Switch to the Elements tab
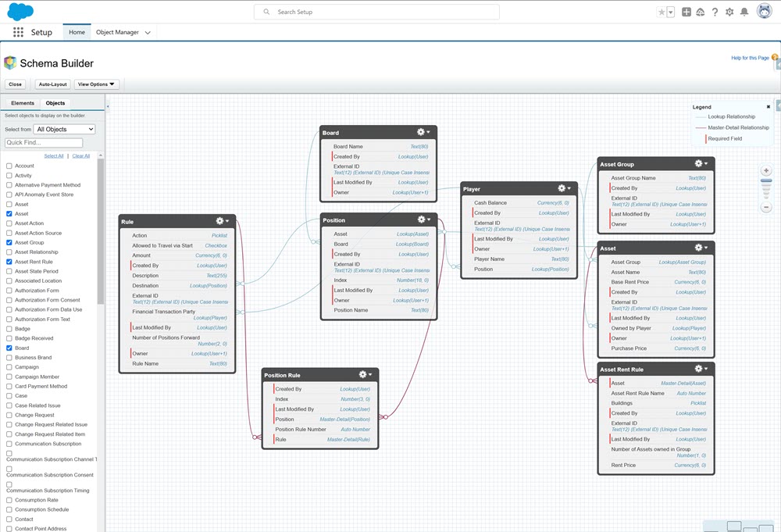The width and height of the screenshot is (781, 532). click(x=23, y=103)
